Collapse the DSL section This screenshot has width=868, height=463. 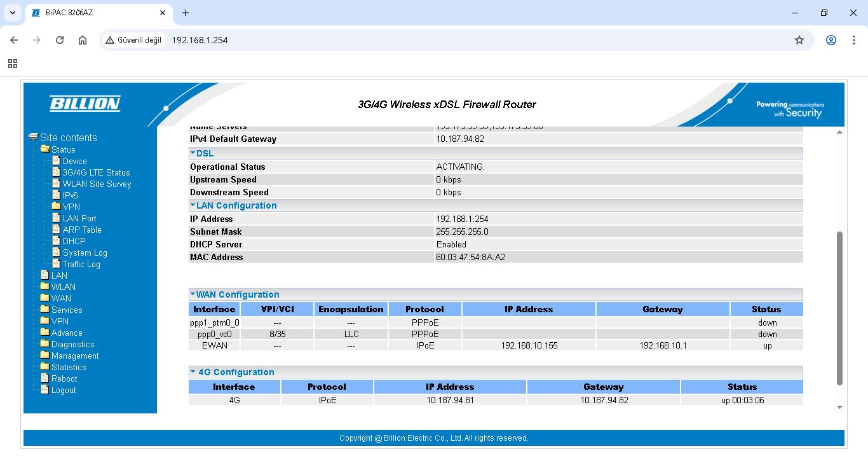coord(193,153)
